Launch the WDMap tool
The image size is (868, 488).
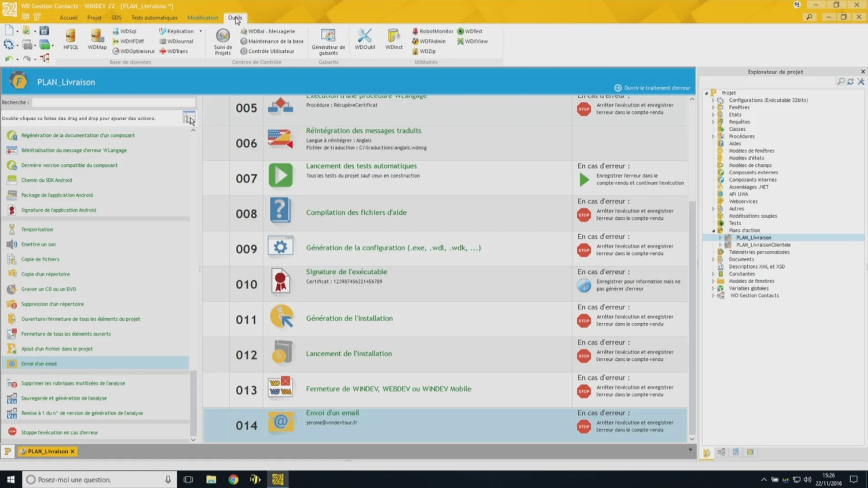coord(97,39)
